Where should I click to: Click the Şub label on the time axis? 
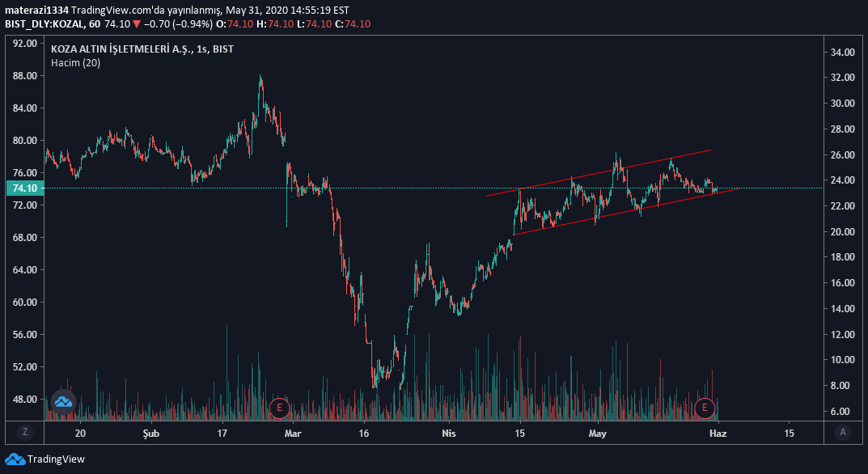[151, 433]
